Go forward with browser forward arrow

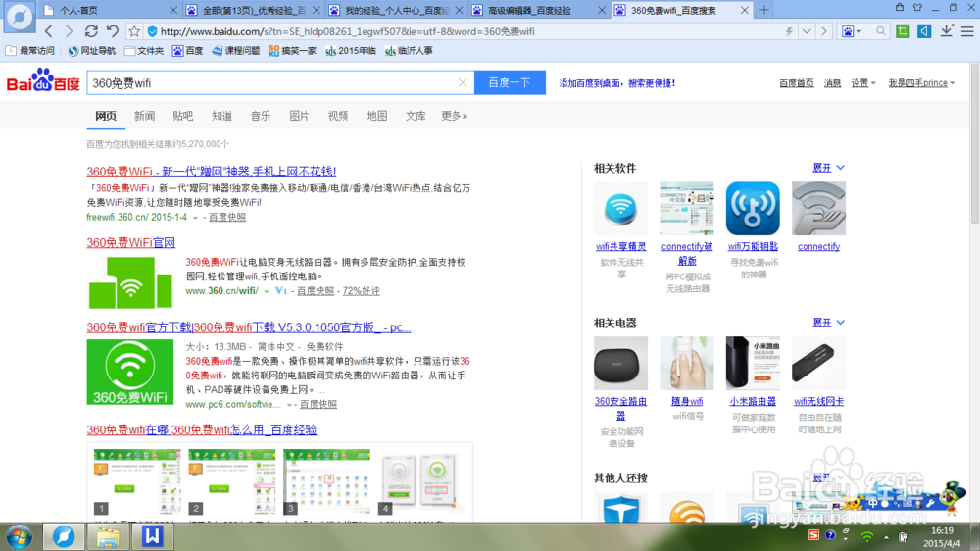tap(70, 31)
